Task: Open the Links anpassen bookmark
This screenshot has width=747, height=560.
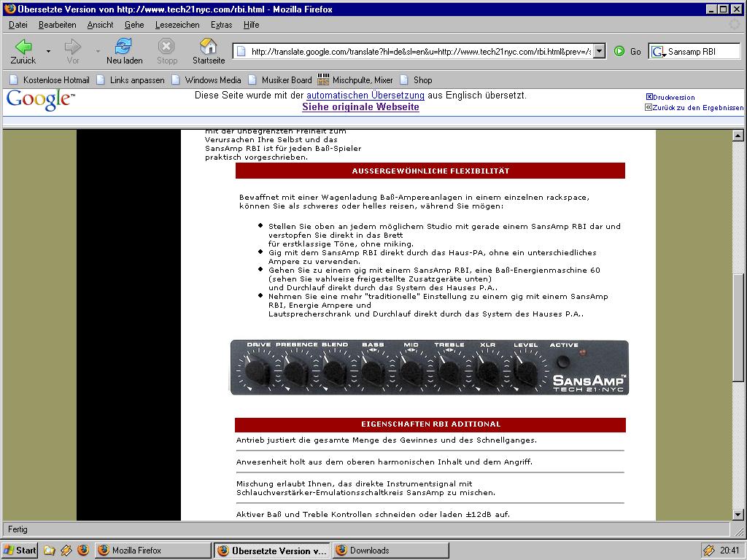Action: 131,80
